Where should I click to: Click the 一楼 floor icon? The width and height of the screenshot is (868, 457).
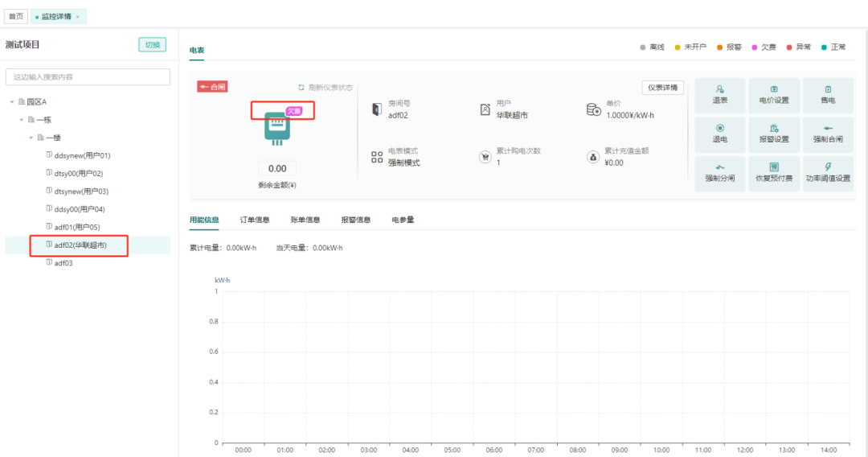tap(40, 137)
